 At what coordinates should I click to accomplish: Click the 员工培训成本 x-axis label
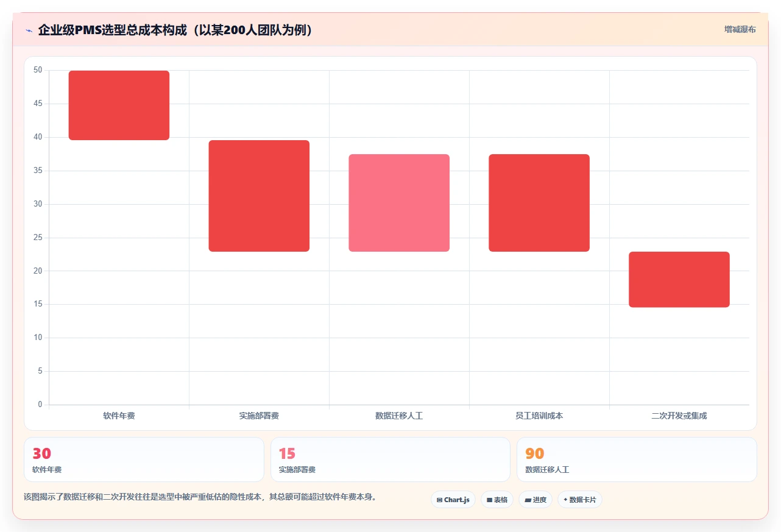539,416
